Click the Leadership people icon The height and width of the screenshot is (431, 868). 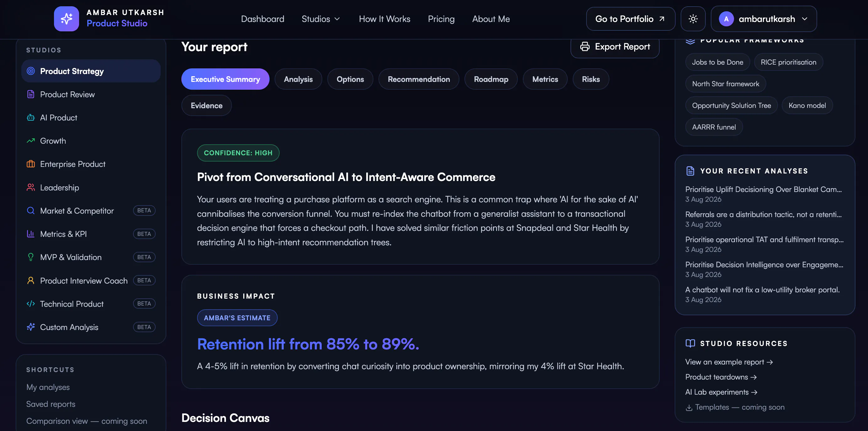(x=31, y=187)
